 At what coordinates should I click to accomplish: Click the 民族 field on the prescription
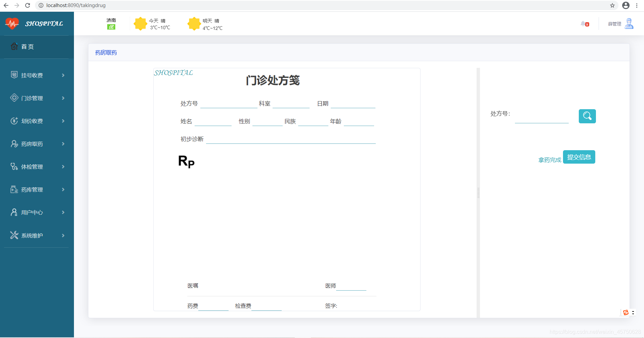(313, 121)
